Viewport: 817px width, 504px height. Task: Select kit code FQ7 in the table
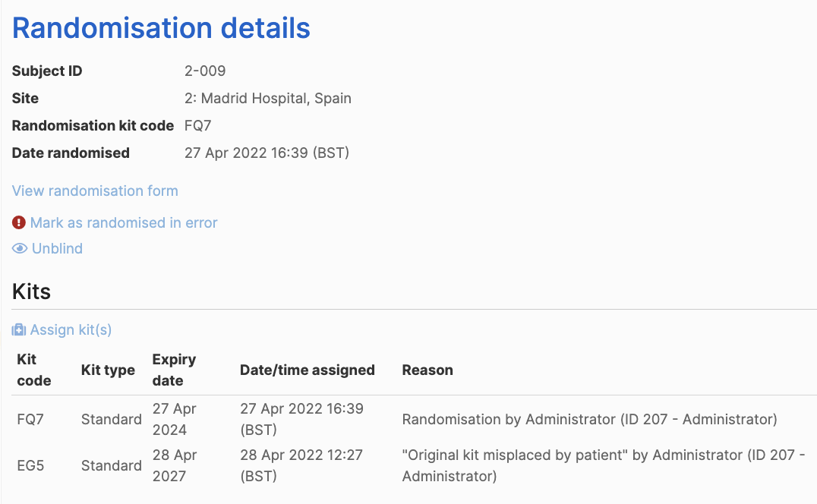(x=30, y=420)
